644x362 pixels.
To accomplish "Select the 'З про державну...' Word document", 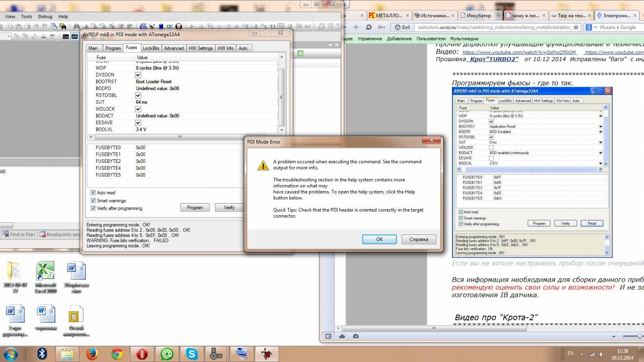I will click(15, 321).
